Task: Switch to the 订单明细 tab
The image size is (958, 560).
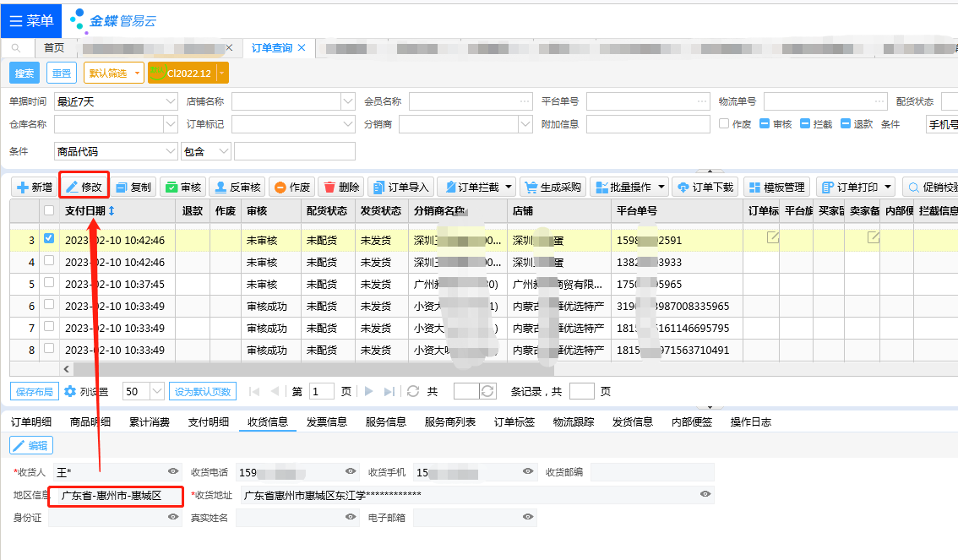Action: tap(31, 421)
